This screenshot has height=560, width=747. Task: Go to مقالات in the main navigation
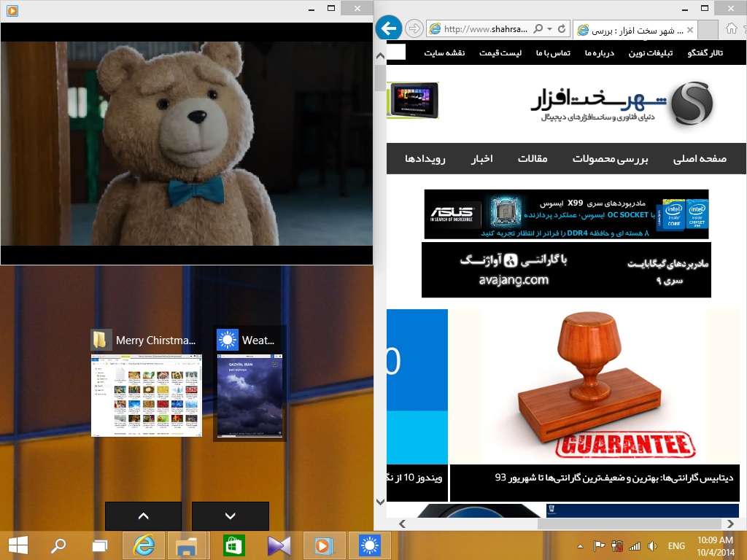[533, 158]
